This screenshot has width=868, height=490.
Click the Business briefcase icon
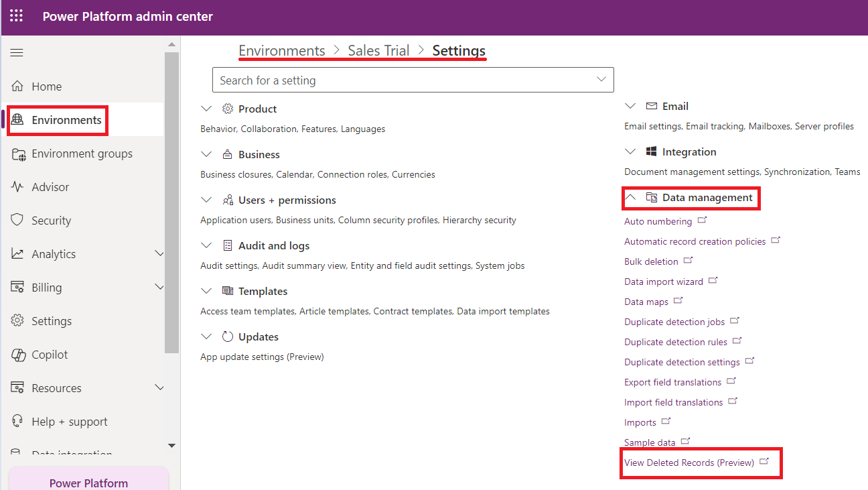coord(228,154)
